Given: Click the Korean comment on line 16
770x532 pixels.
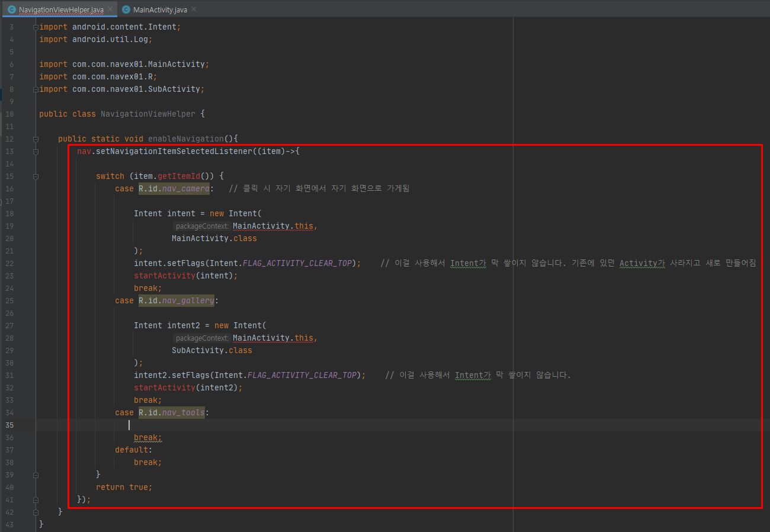Looking at the screenshot, I should [x=319, y=189].
